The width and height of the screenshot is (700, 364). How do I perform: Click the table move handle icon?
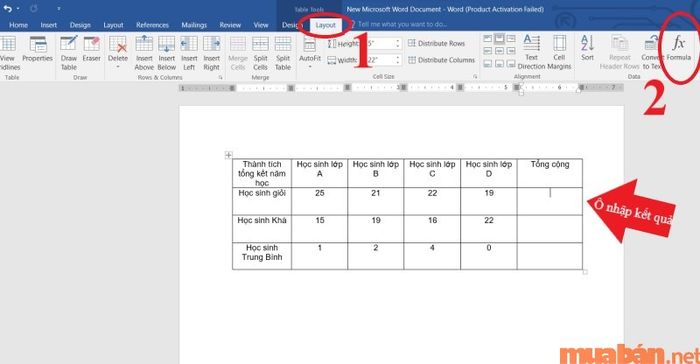click(229, 155)
